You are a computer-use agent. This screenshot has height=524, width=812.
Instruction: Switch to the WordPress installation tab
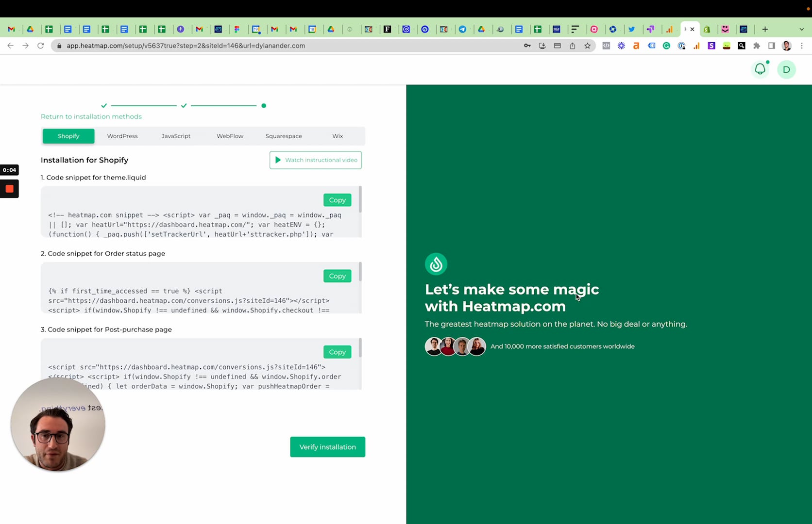click(122, 136)
